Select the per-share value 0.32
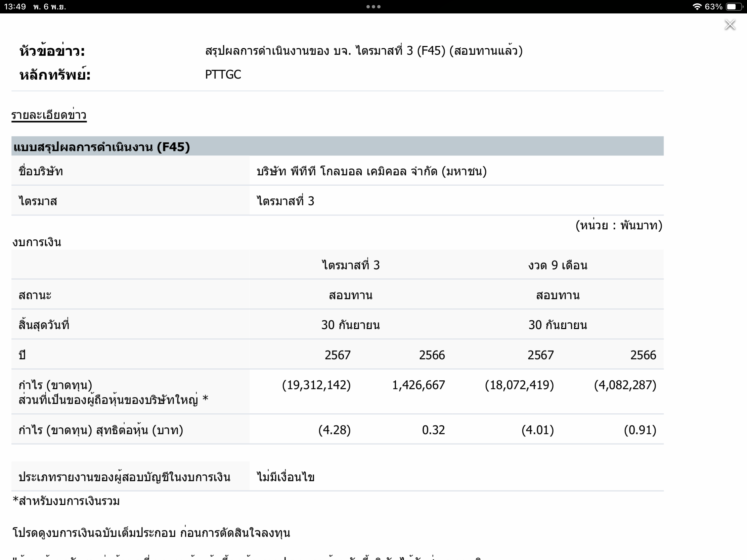The height and width of the screenshot is (560, 747). point(433,430)
